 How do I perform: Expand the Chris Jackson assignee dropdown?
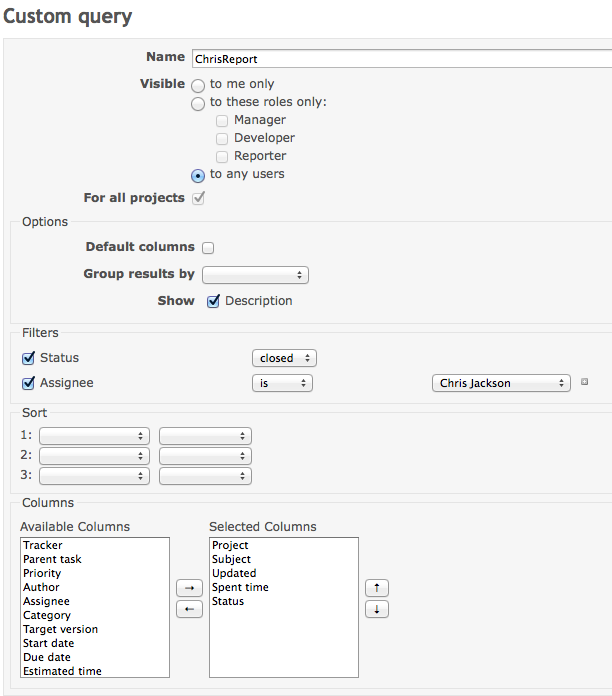point(501,383)
